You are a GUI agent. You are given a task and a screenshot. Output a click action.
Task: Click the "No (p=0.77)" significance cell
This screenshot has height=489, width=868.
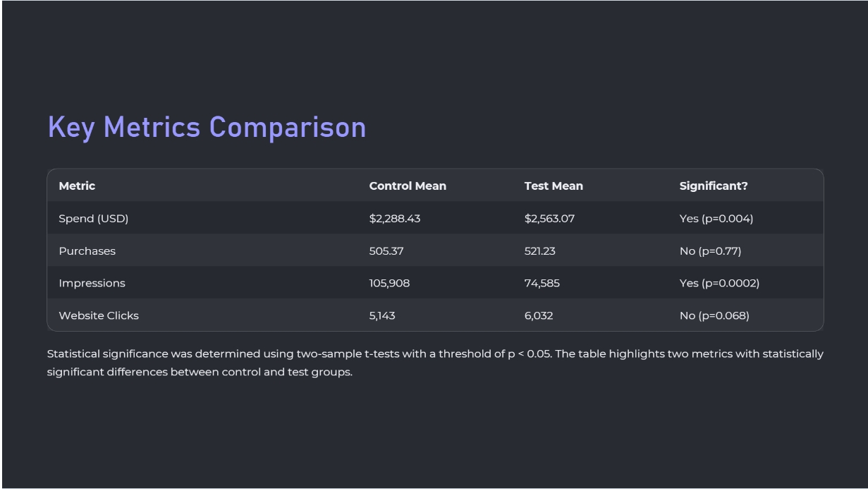tap(710, 251)
